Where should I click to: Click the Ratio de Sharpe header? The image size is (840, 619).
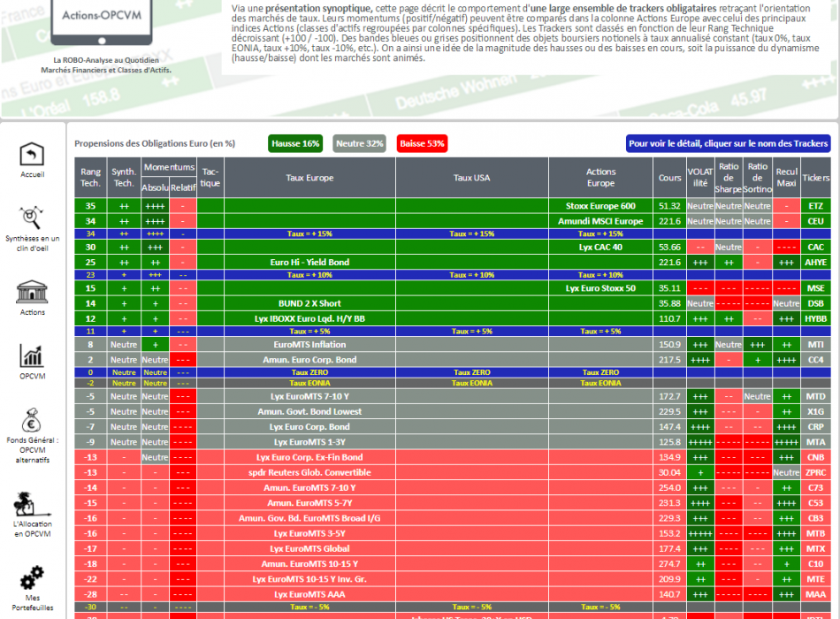click(x=729, y=178)
